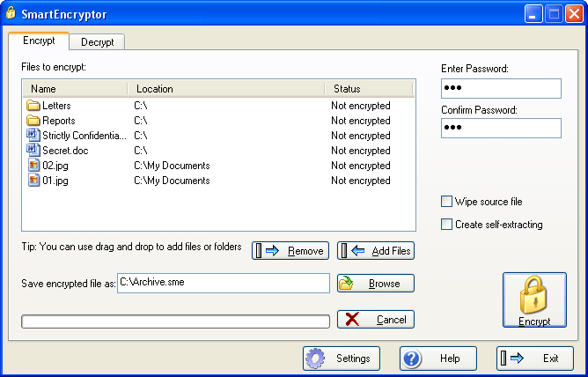Click the folder icon beside Letters

tap(33, 106)
